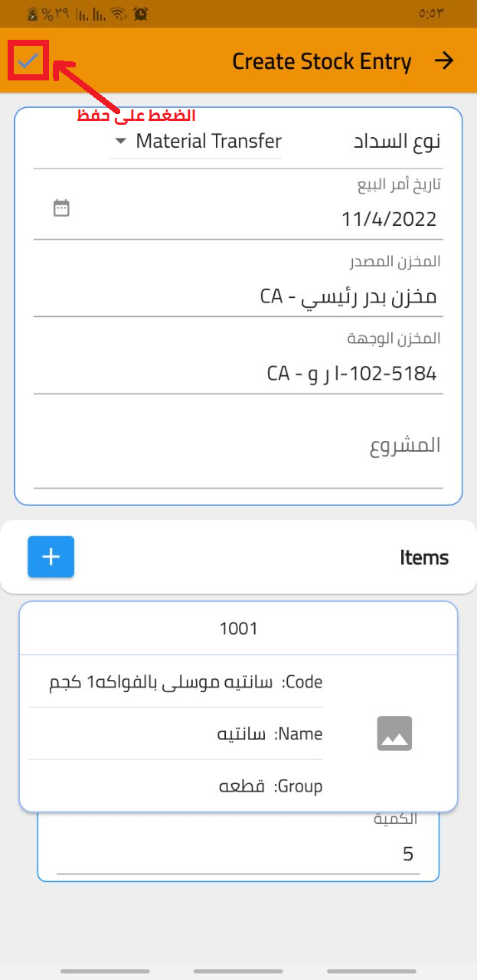This screenshot has height=980, width=477.
Task: Tap the Create Stock Entry title
Action: click(x=322, y=61)
